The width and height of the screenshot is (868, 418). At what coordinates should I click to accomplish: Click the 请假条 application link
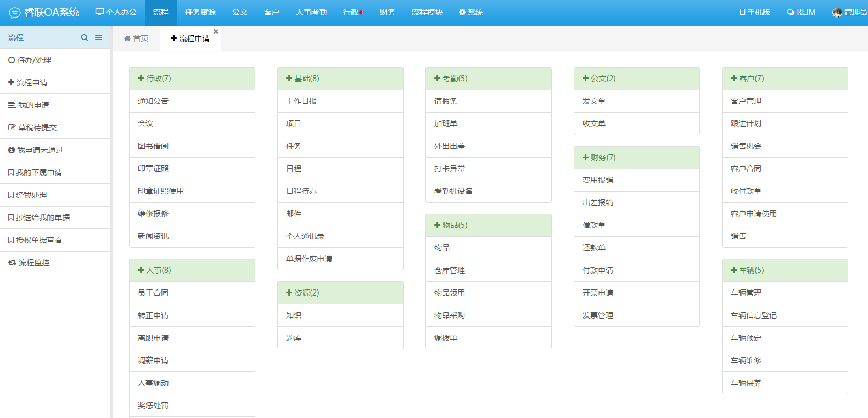tap(446, 101)
